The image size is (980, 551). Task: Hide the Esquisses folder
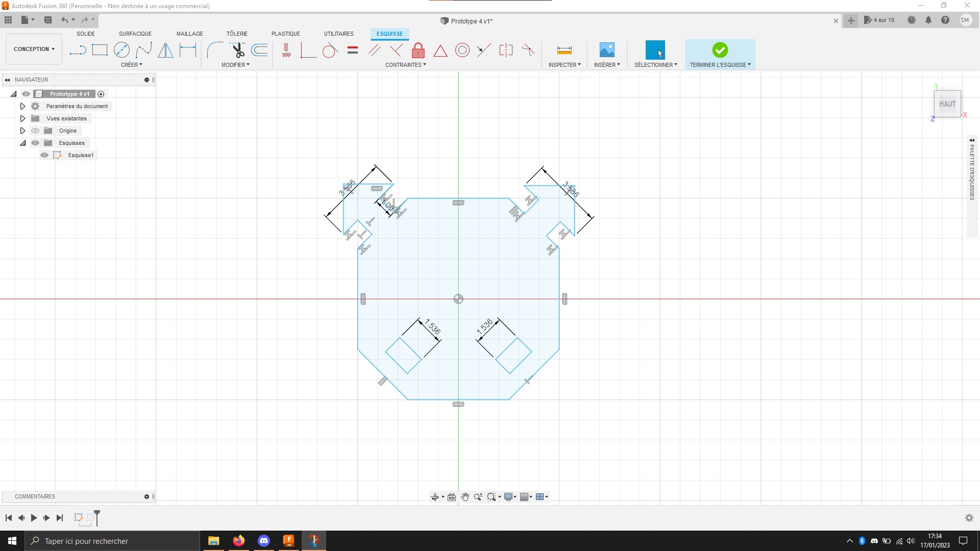coord(35,143)
